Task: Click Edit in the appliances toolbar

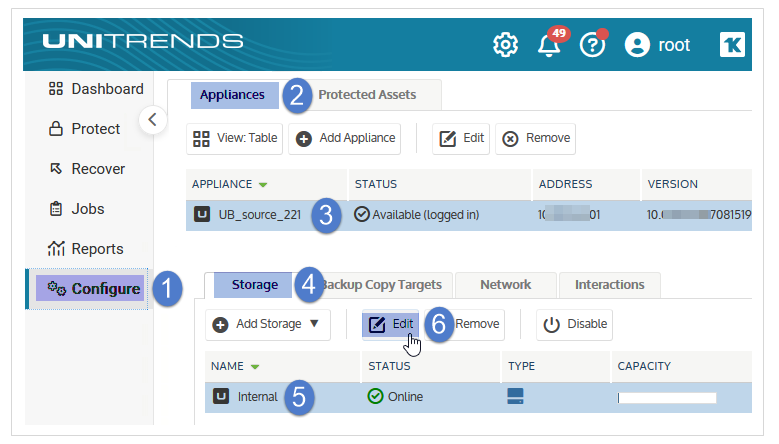Action: (461, 139)
